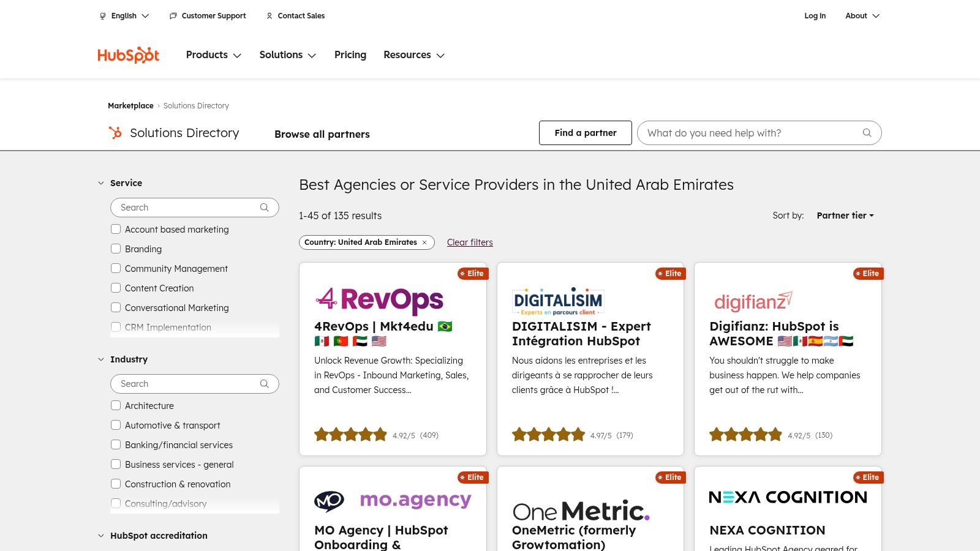Click the search magnifier in partner search box
This screenshot has width=980, height=551.
867,133
